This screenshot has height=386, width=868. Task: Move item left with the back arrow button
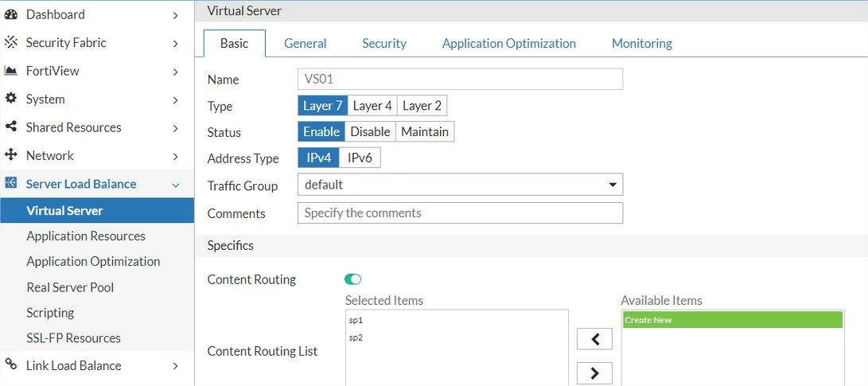pos(594,339)
